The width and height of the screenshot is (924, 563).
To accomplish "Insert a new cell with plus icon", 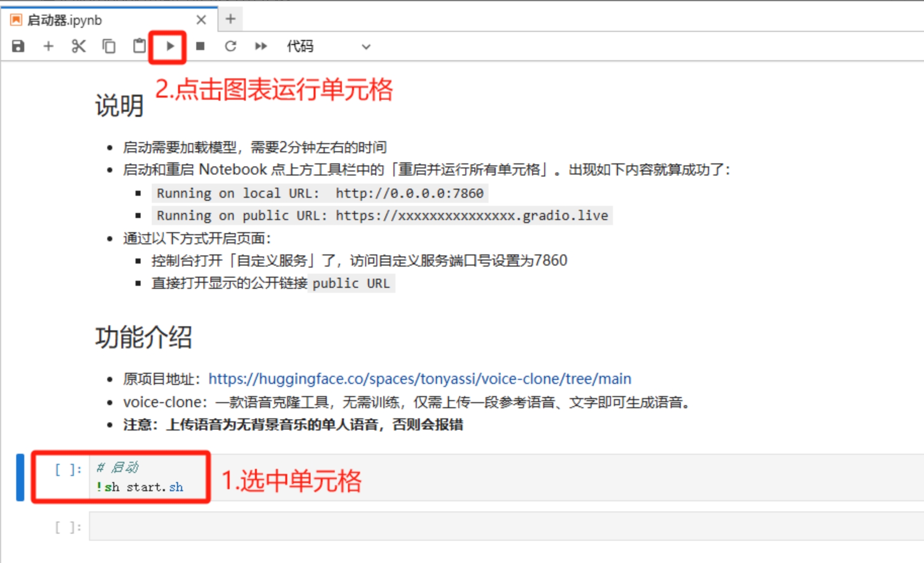I will coord(49,47).
